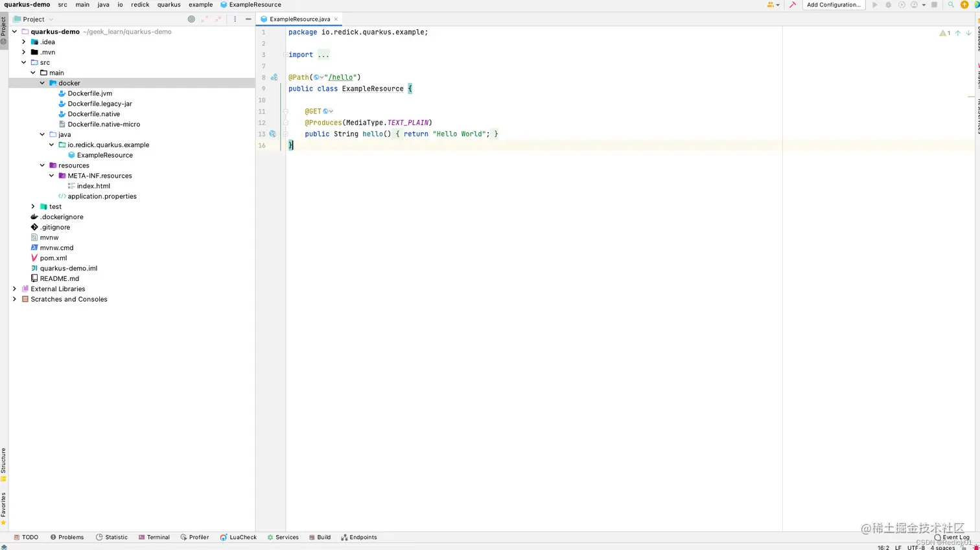The width and height of the screenshot is (980, 550).
Task: Click the Stop square icon
Action: click(x=934, y=5)
